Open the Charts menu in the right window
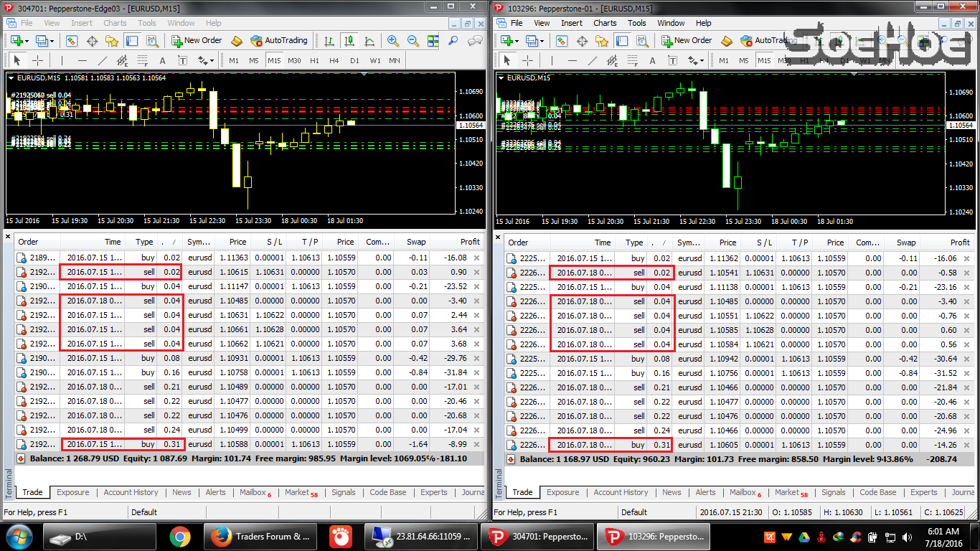980x551 pixels. [x=604, y=23]
